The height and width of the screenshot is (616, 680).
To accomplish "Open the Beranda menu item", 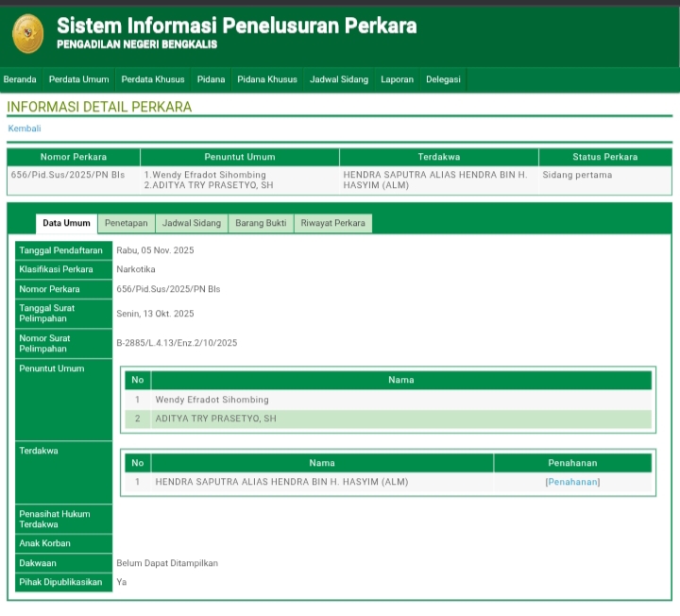I will (20, 79).
